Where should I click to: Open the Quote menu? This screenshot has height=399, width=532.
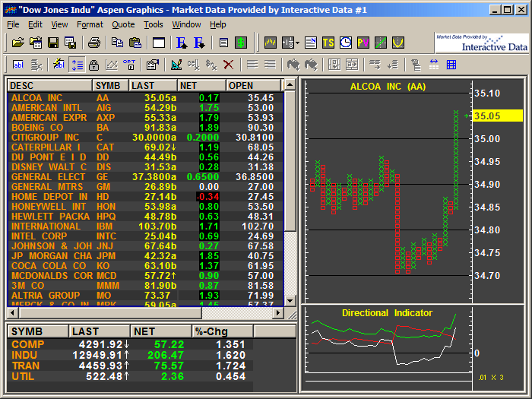123,24
